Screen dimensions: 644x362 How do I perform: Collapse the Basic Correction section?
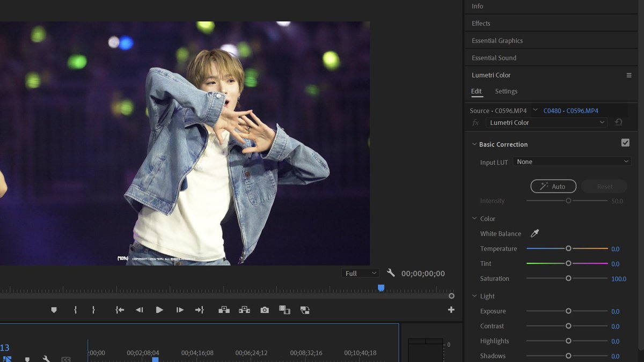click(474, 144)
